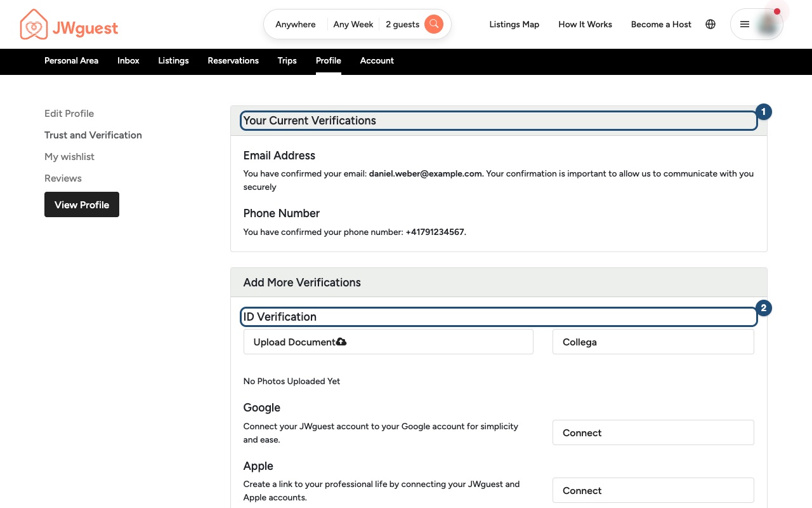Switch to the Listings tab

[x=173, y=61]
